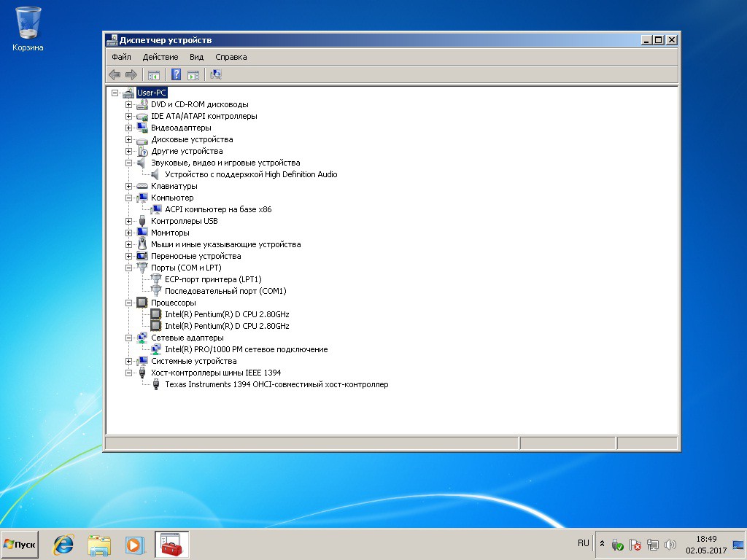Click the "Диспетчер устройств" window title bar
Viewport: 747px width, 560px height.
pos(371,40)
